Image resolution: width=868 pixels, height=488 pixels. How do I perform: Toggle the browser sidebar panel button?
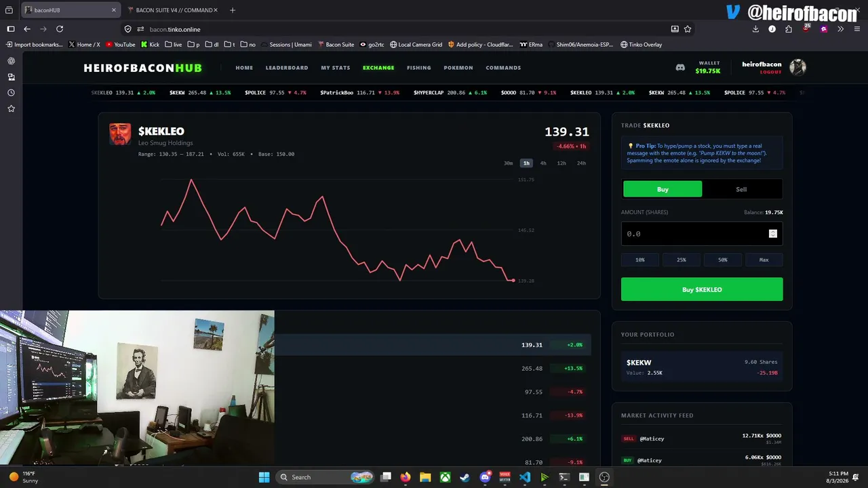[11, 29]
